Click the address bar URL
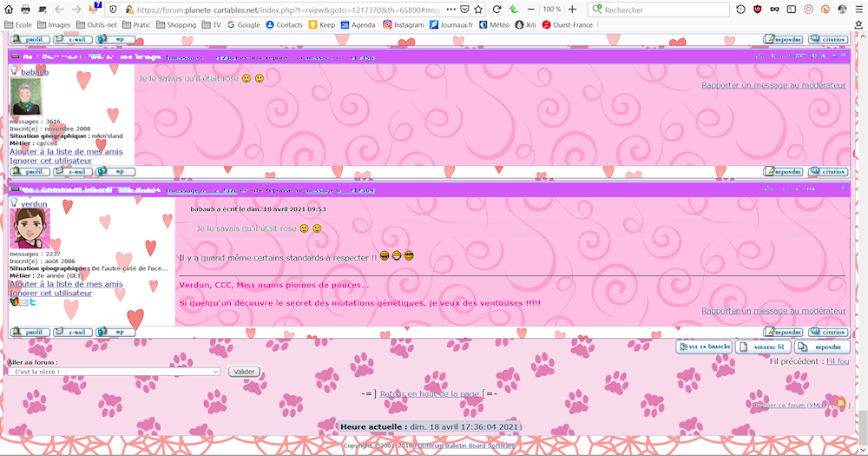This screenshot has width=868, height=456. (x=288, y=10)
